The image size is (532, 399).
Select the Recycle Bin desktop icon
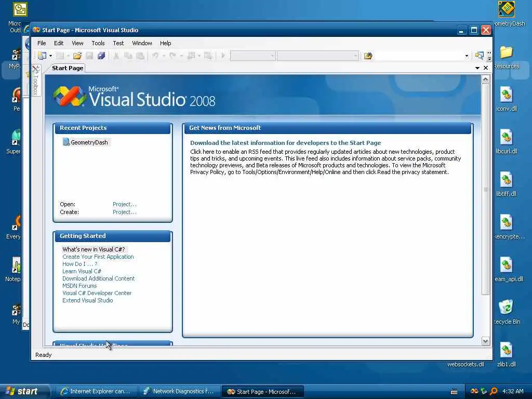click(x=507, y=312)
